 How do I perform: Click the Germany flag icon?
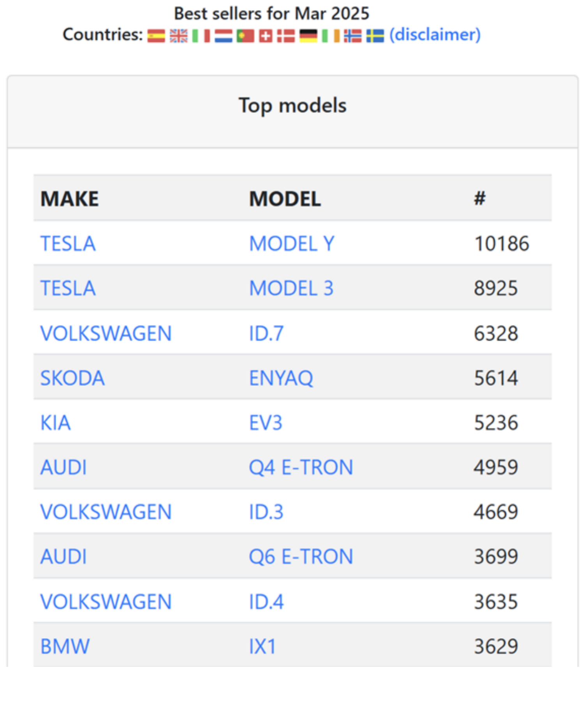click(308, 36)
